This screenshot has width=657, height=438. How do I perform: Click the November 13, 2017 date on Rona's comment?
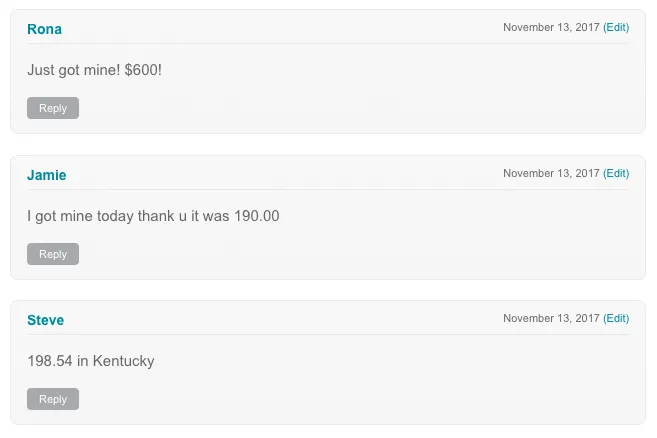[551, 28]
